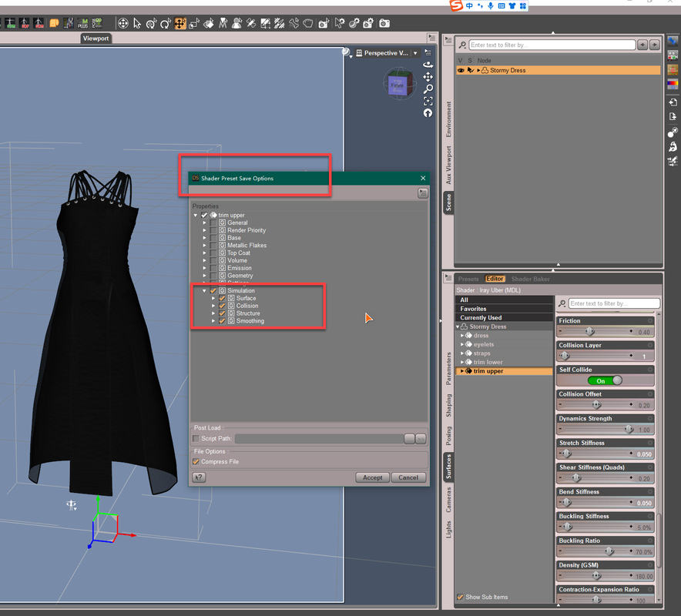Turn off the Self Collide switch
The height and width of the screenshot is (616, 681).
click(605, 380)
